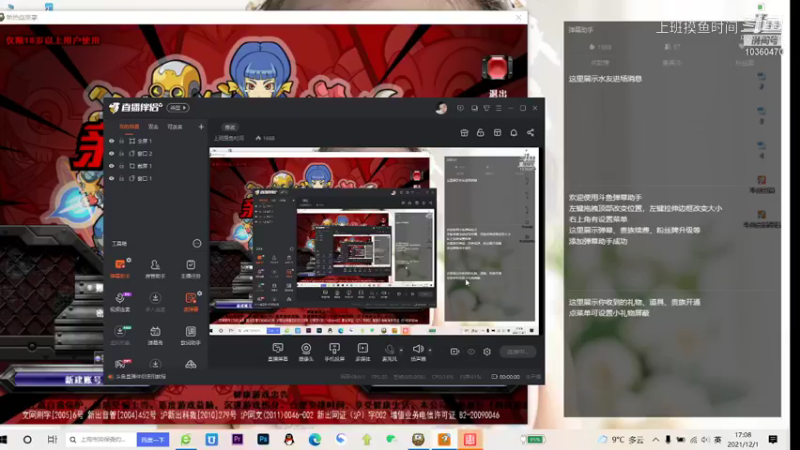Click the screen-capture source icon in bottom bar
This screenshot has width=800, height=450.
278,352
